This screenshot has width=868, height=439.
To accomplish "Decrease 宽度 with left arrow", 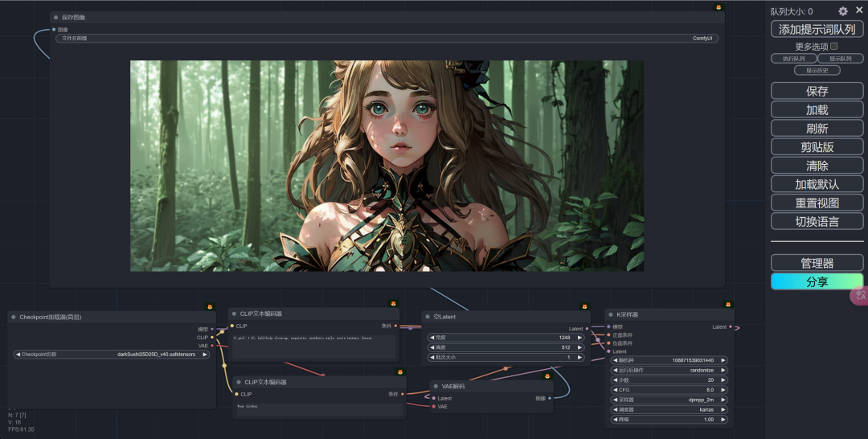I will tap(432, 337).
